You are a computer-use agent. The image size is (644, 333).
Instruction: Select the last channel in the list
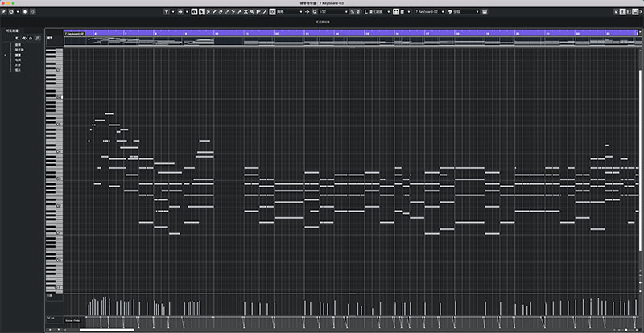[18, 70]
